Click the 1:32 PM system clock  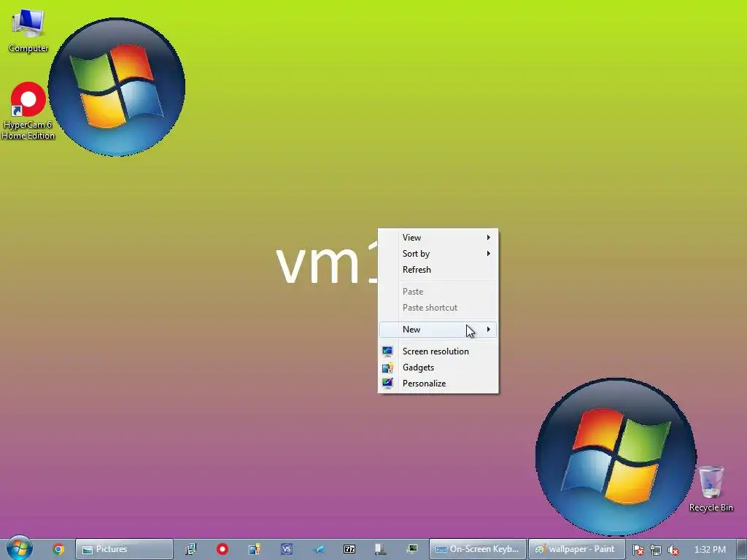point(710,550)
